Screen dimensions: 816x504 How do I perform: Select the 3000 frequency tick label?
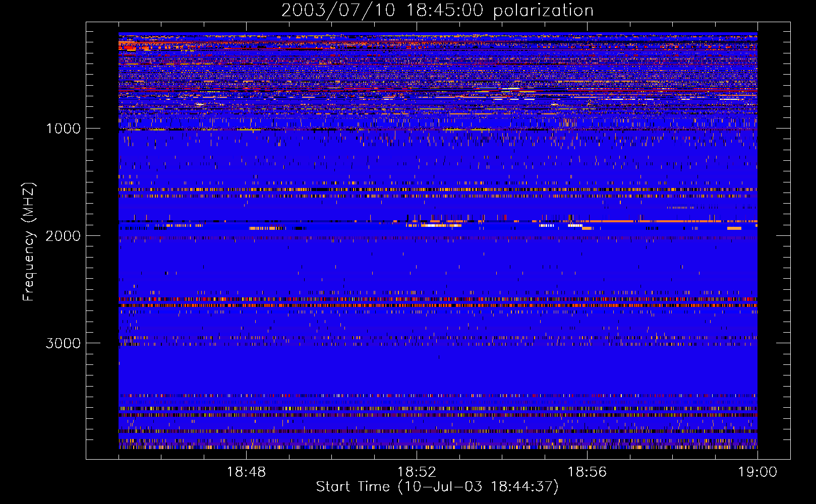point(63,343)
